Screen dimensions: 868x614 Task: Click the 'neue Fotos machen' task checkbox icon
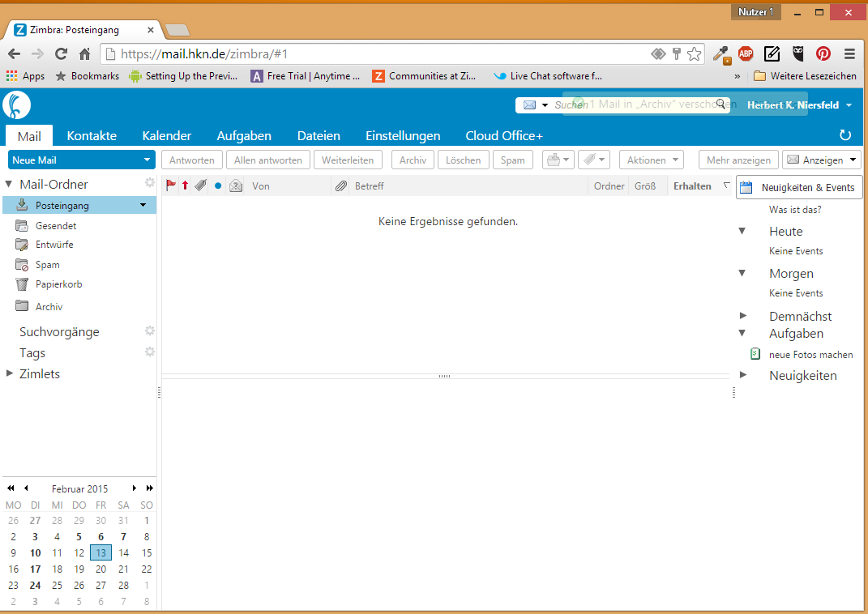755,354
